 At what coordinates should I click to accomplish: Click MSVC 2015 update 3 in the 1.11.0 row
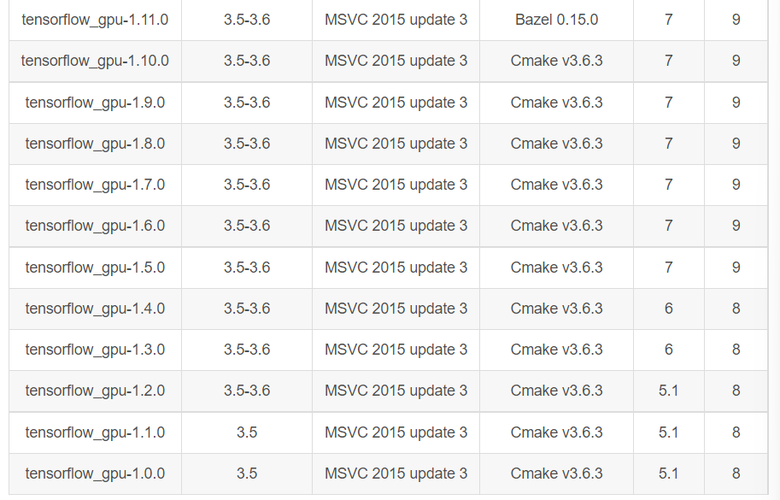pyautogui.click(x=396, y=20)
